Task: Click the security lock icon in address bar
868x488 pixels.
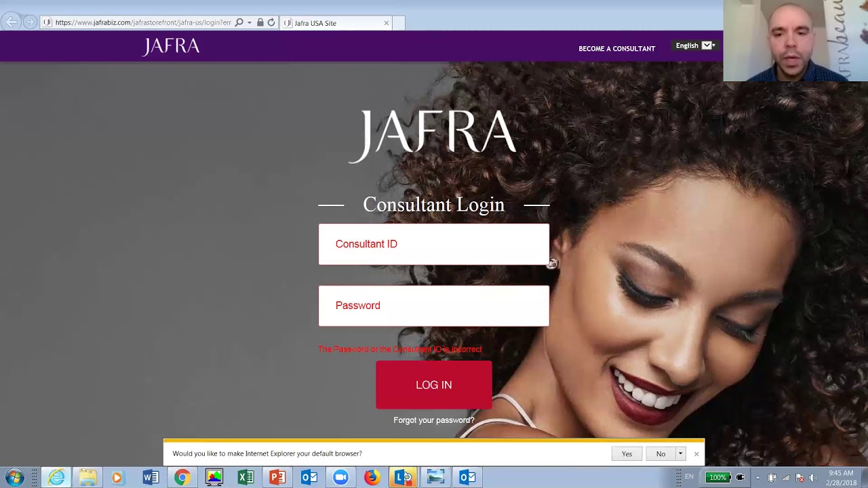Action: pos(260,22)
